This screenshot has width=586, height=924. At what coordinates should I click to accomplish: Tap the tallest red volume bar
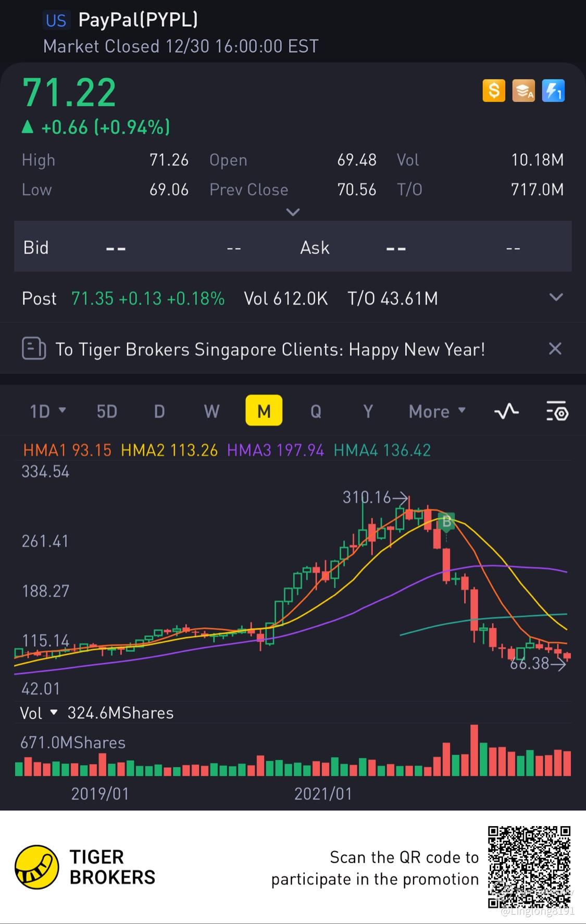pos(474,750)
